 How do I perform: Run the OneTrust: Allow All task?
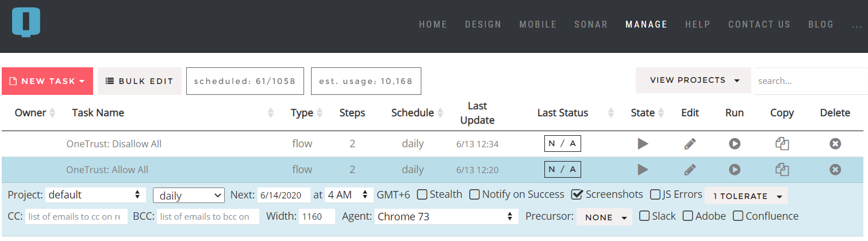pyautogui.click(x=735, y=170)
